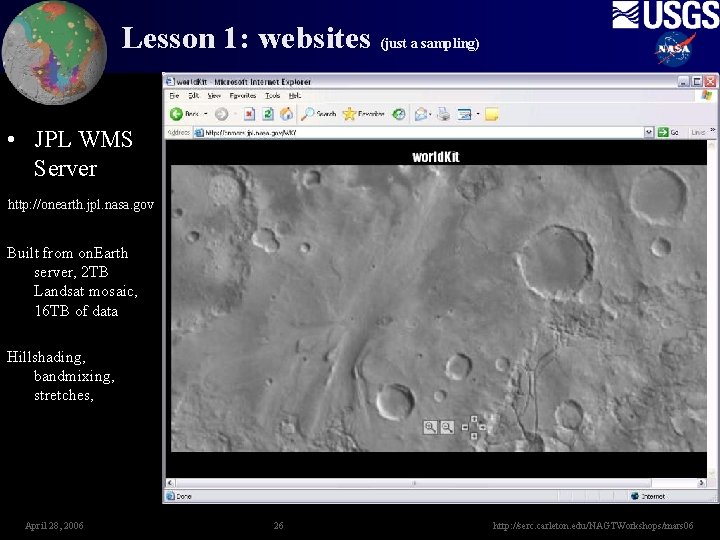Maximize the Internet Explorer window
Screen dimensions: 720x540
pos(697,82)
